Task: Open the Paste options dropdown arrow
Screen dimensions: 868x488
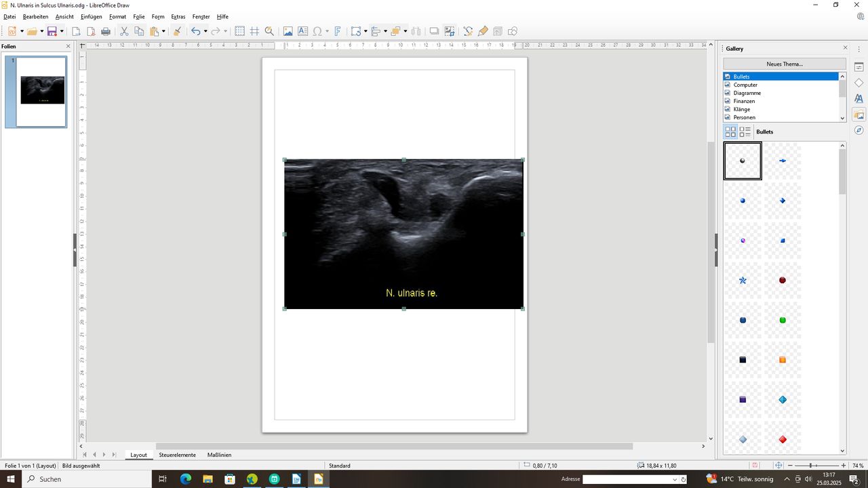Action: (x=163, y=31)
